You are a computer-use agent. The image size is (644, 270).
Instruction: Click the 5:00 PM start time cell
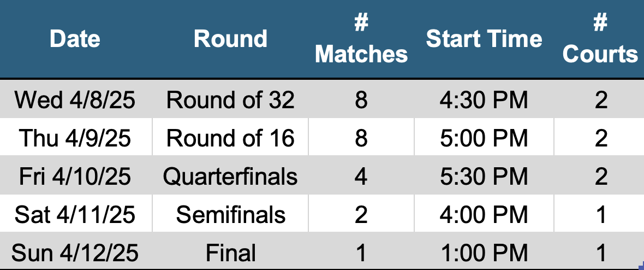(484, 138)
